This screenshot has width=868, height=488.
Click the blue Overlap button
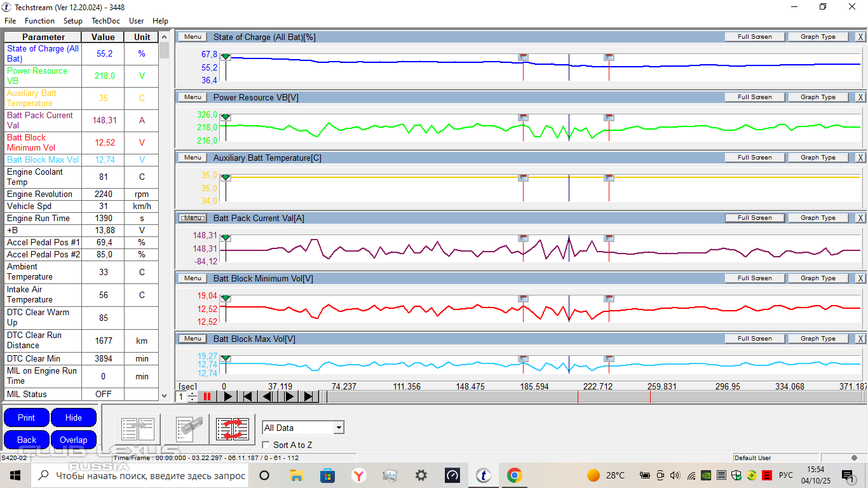click(74, 440)
